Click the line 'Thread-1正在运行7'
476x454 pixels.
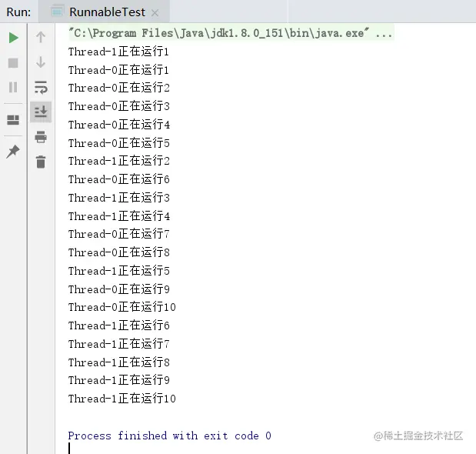click(118, 344)
